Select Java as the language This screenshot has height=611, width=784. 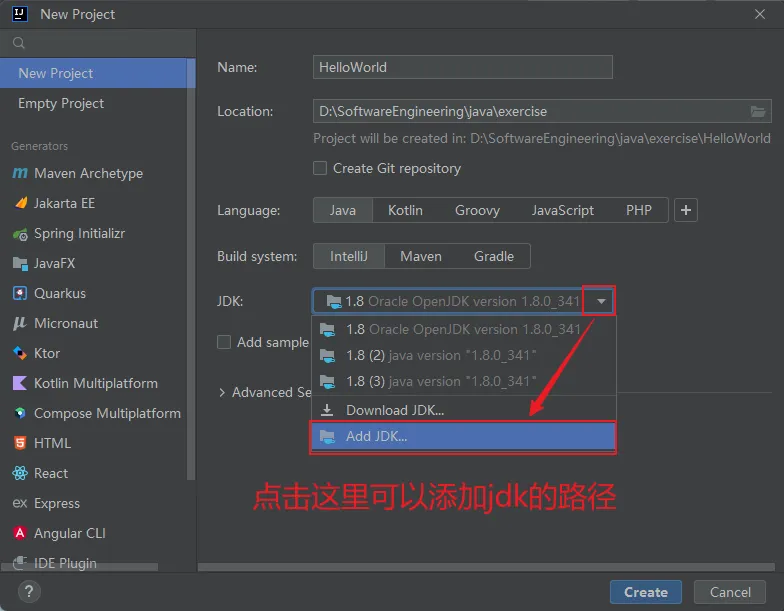342,210
